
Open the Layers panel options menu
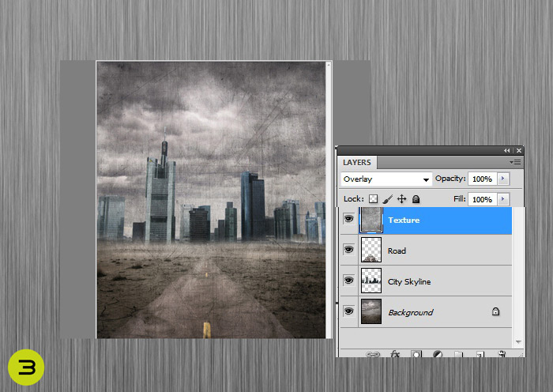click(x=515, y=162)
